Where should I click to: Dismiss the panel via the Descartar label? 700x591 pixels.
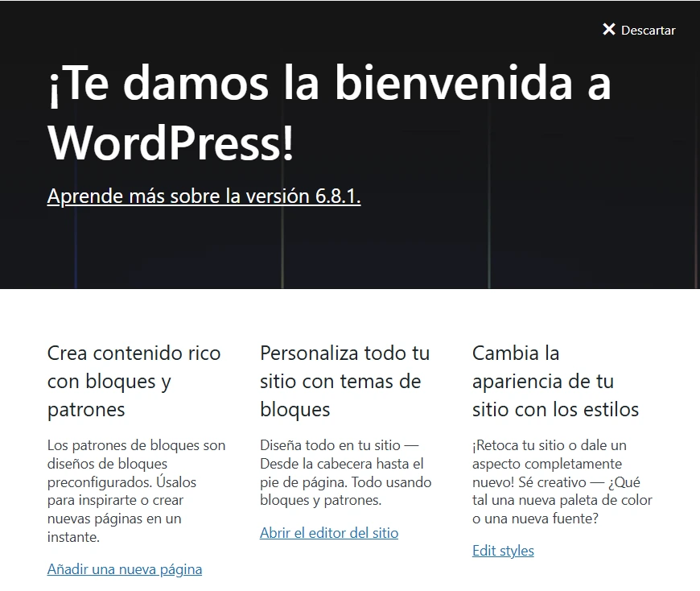[x=648, y=31]
